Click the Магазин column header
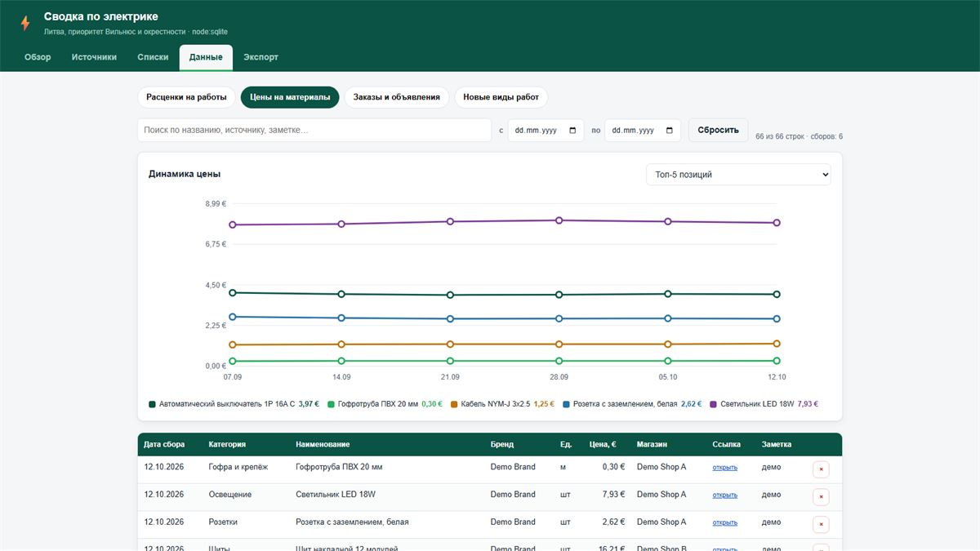980x551 pixels. click(652, 445)
